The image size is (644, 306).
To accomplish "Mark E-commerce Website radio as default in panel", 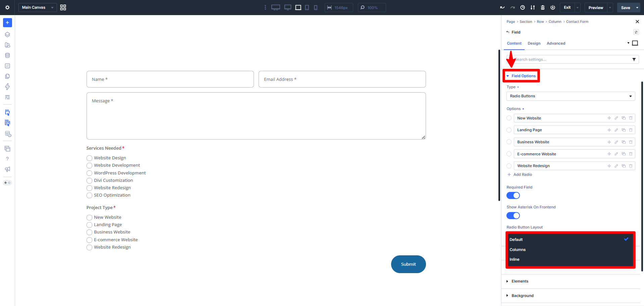I will point(509,154).
